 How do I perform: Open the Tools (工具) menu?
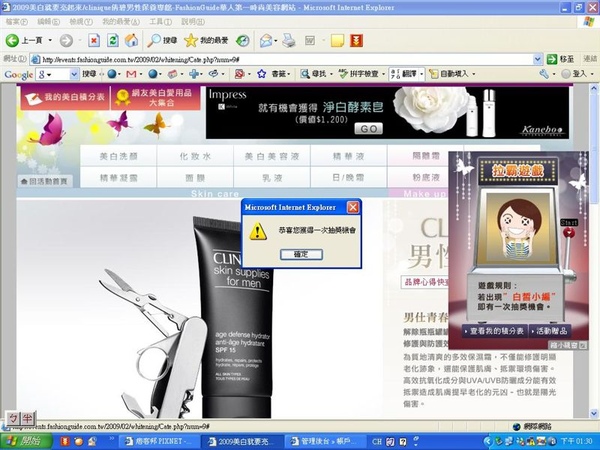160,22
